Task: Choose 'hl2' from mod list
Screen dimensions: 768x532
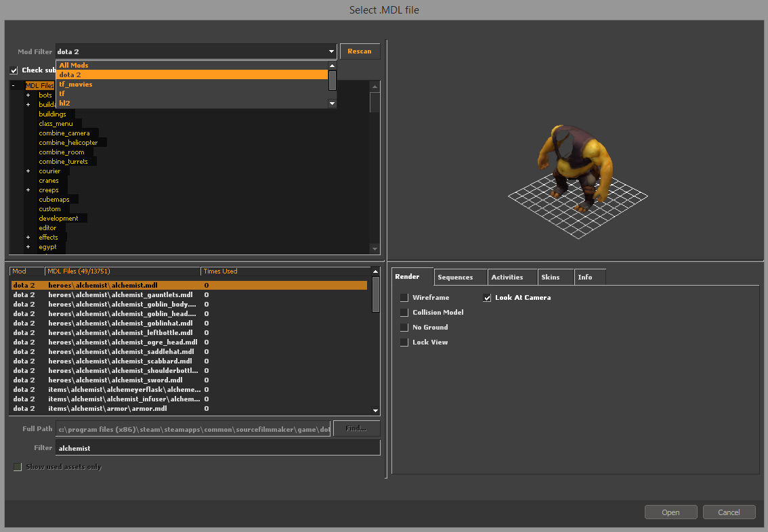Action: tap(192, 104)
